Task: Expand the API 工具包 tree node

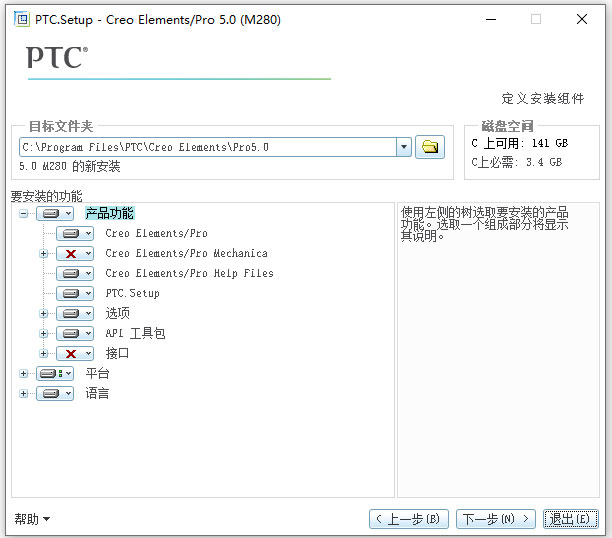Action: [x=43, y=333]
